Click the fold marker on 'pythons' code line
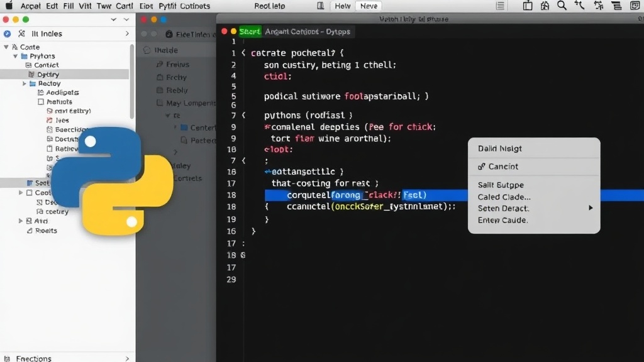The image size is (644, 362). pyautogui.click(x=243, y=116)
